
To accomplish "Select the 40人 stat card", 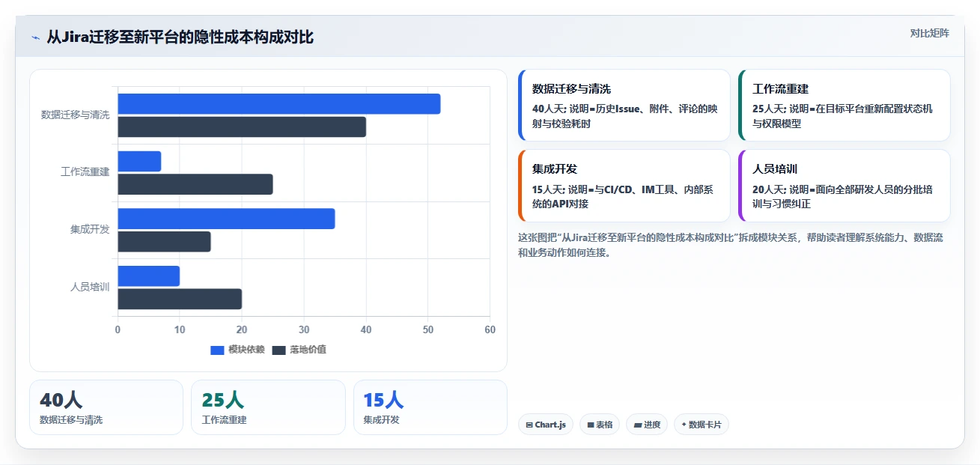I will tap(106, 407).
